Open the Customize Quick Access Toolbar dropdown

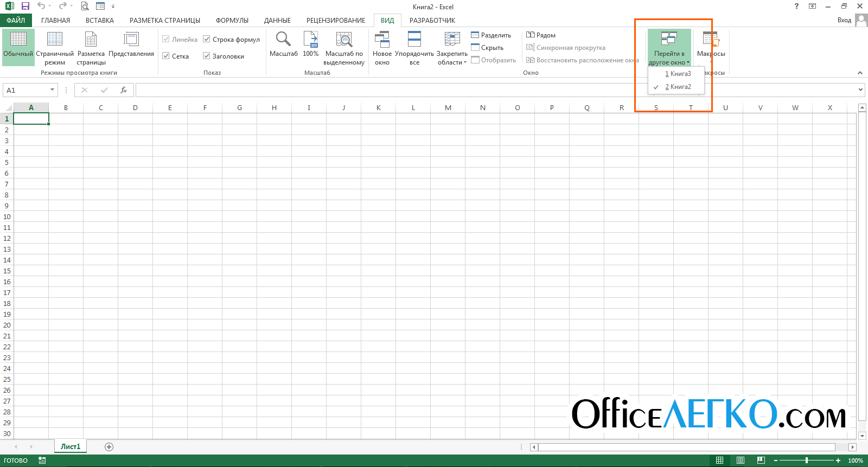[113, 7]
